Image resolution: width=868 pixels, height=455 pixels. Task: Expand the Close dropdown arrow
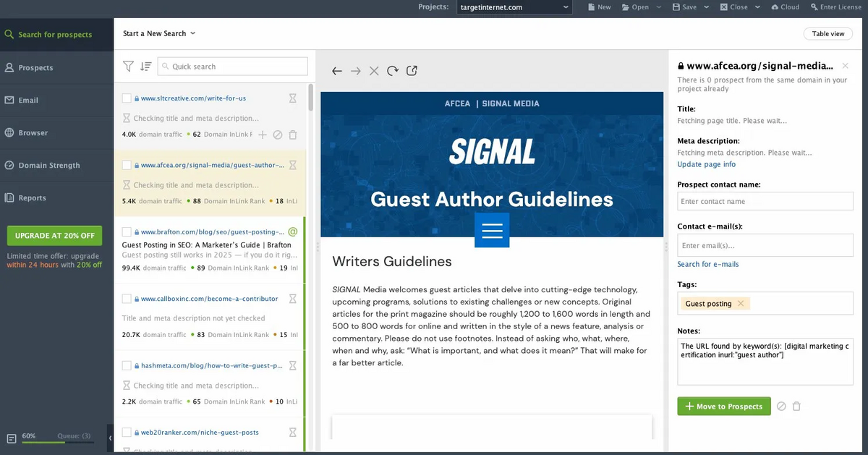[757, 7]
